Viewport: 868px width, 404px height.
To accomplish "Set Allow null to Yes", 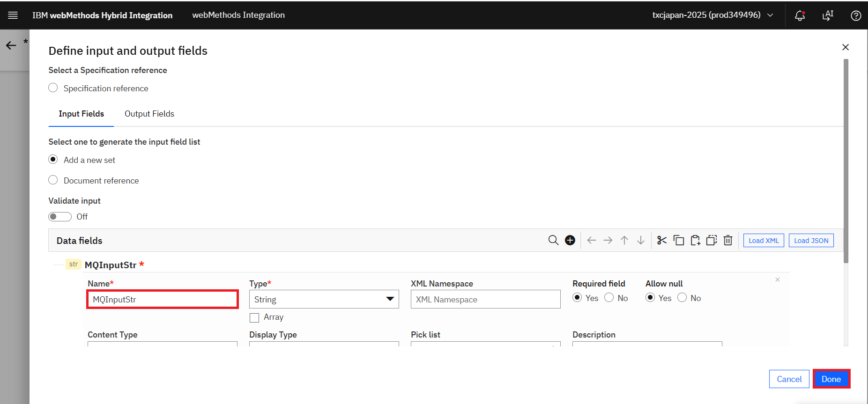I will pos(650,298).
